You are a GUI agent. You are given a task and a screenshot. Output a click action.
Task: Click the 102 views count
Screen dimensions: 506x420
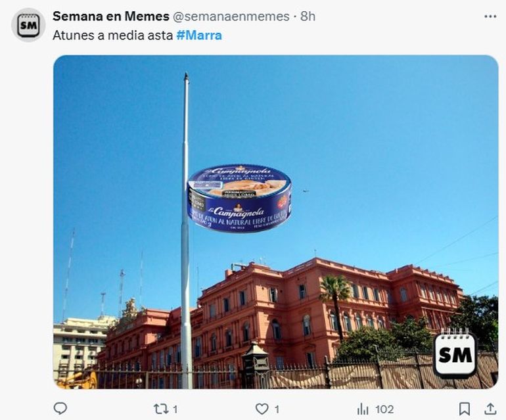(x=384, y=409)
